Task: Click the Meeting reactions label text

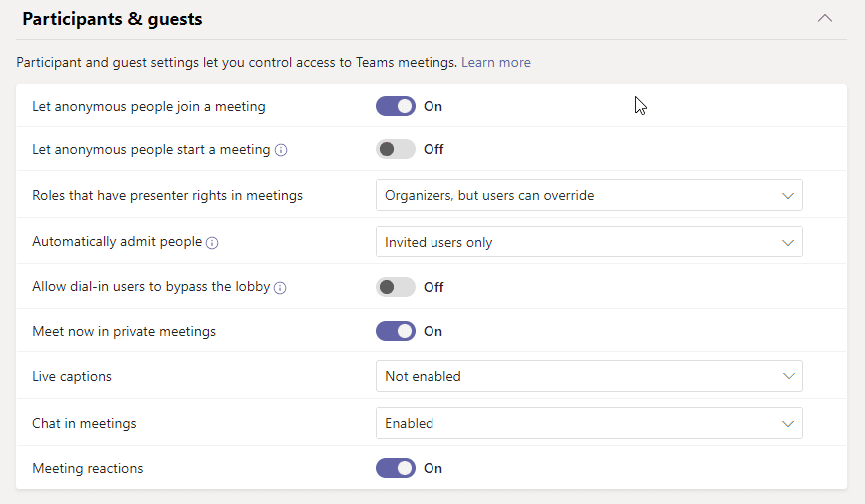Action: point(88,468)
